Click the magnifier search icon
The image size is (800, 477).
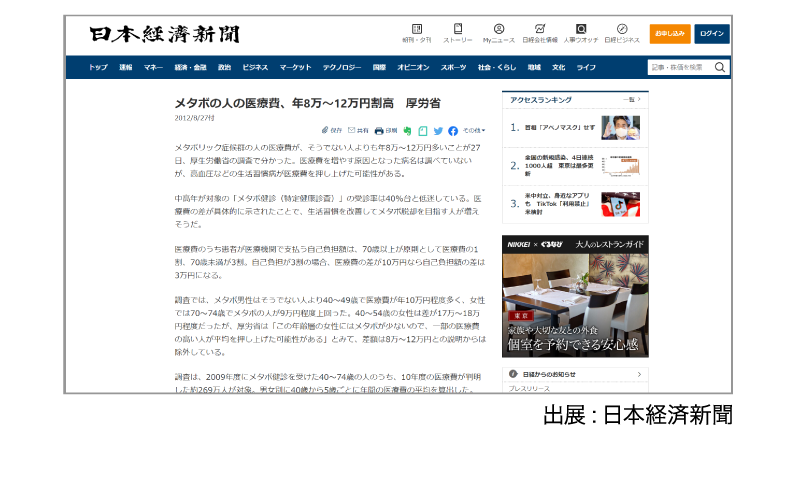coord(720,67)
